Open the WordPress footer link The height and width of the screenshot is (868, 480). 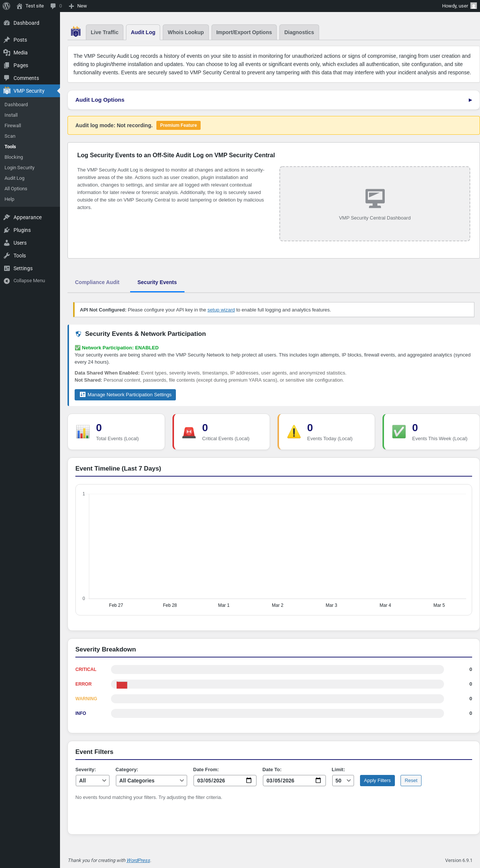point(138,860)
